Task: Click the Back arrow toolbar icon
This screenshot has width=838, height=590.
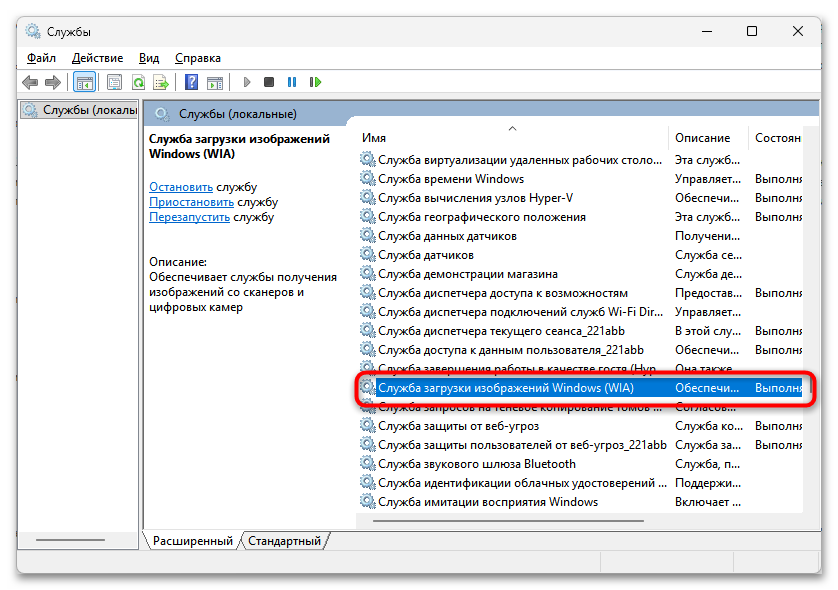Action: (30, 82)
